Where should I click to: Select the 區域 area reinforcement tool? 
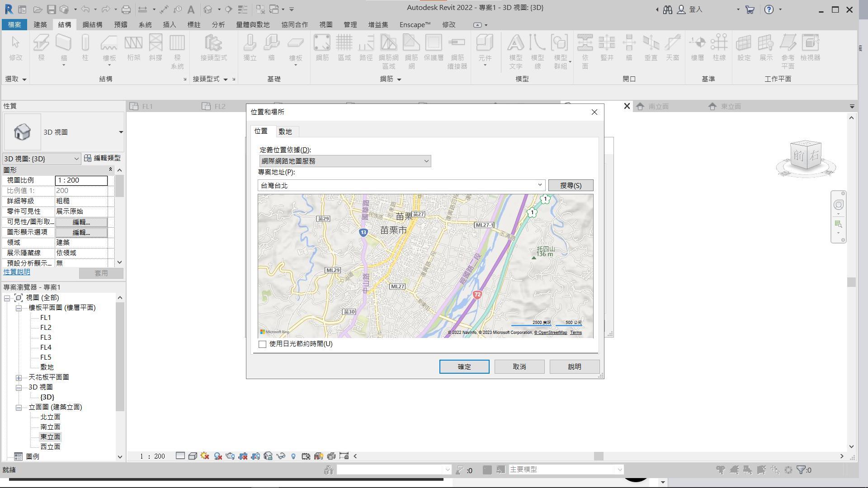coord(344,48)
